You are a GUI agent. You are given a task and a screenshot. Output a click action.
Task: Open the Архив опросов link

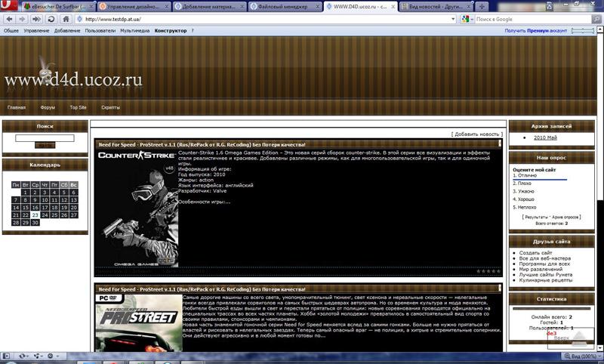565,217
